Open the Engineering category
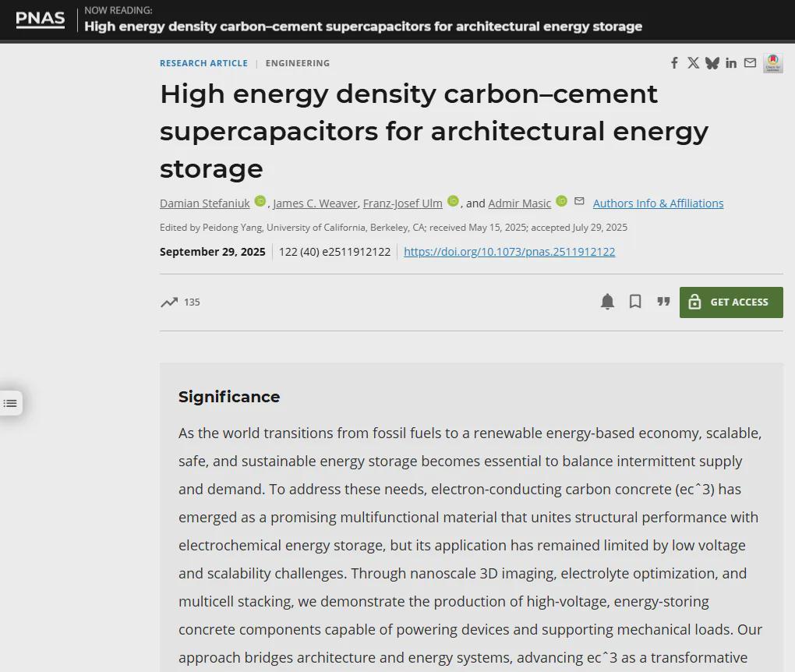Screen dimensions: 795x672 click(297, 63)
